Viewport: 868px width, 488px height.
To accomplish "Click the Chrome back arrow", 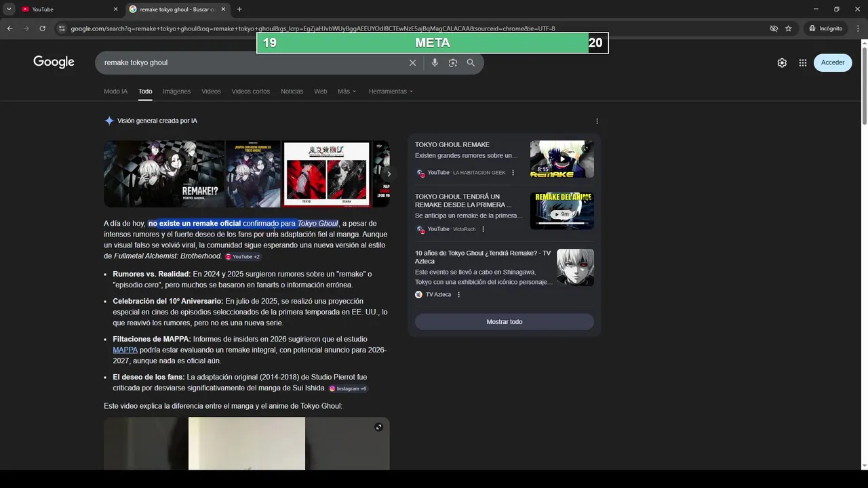I will [9, 28].
